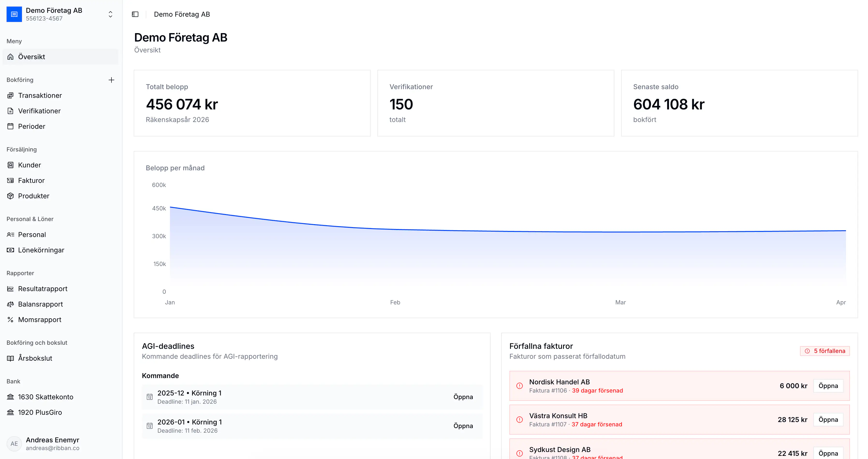Select the Momsrapport percent icon
This screenshot has height=459, width=868.
10,320
